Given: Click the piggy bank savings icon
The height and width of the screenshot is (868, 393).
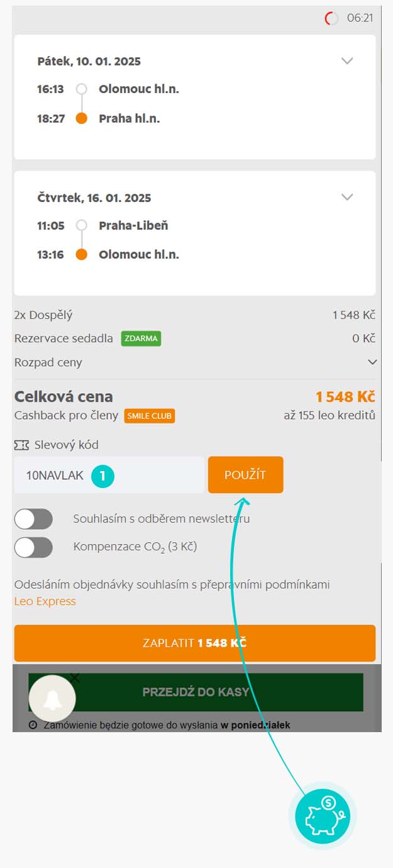Looking at the screenshot, I should [323, 816].
